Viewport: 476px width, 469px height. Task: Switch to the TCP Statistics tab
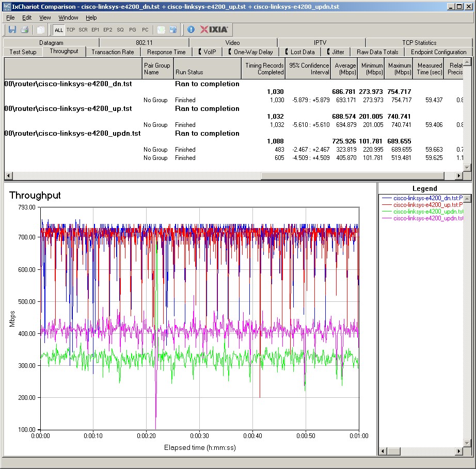point(419,42)
